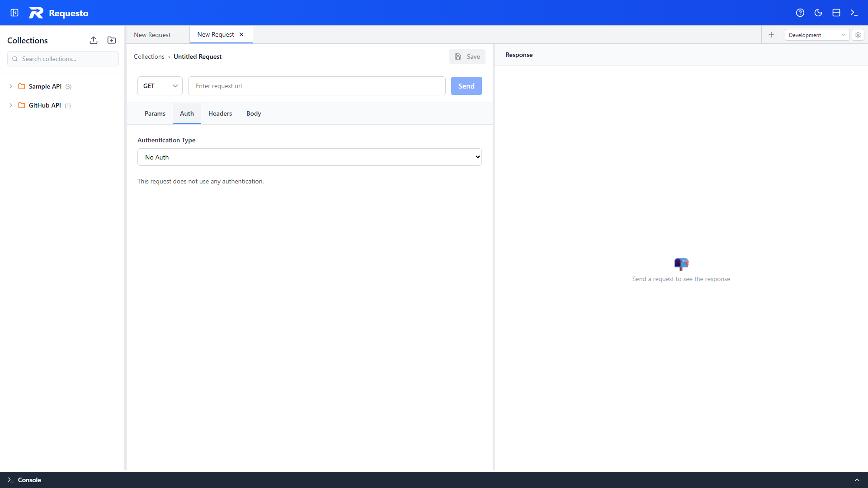Save the Untitled Request

click(x=467, y=56)
